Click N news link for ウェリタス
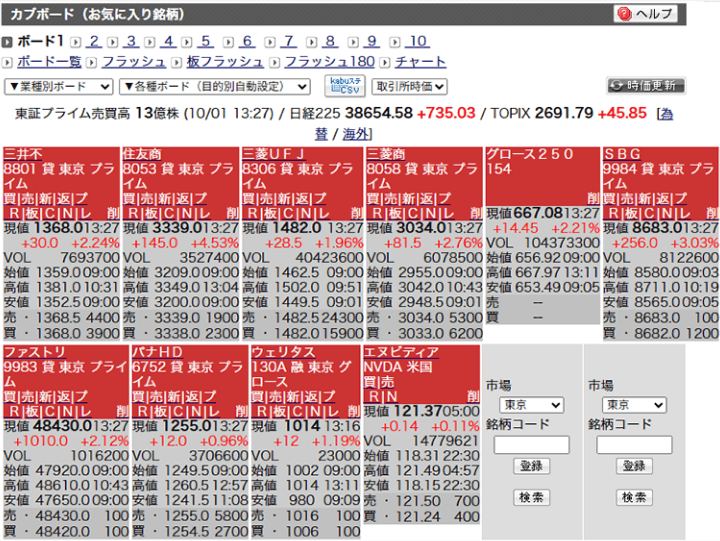720x541 pixels. pos(315,411)
